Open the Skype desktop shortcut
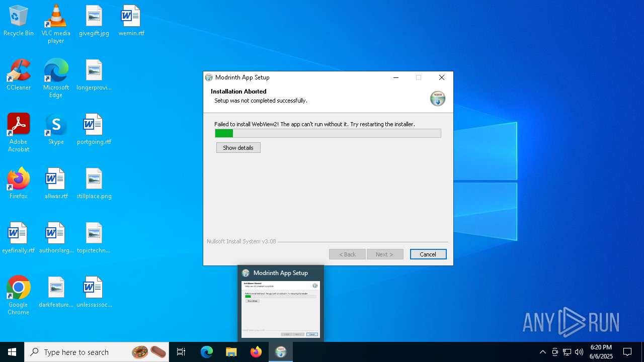The height and width of the screenshot is (362, 644). click(x=56, y=129)
